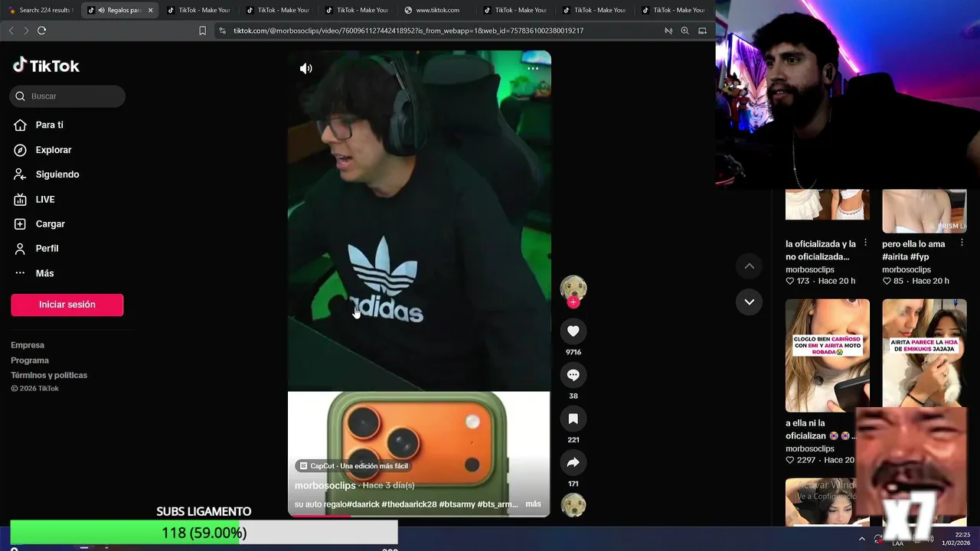The width and height of the screenshot is (980, 551).
Task: Open comments via speech bubble icon
Action: 573,375
